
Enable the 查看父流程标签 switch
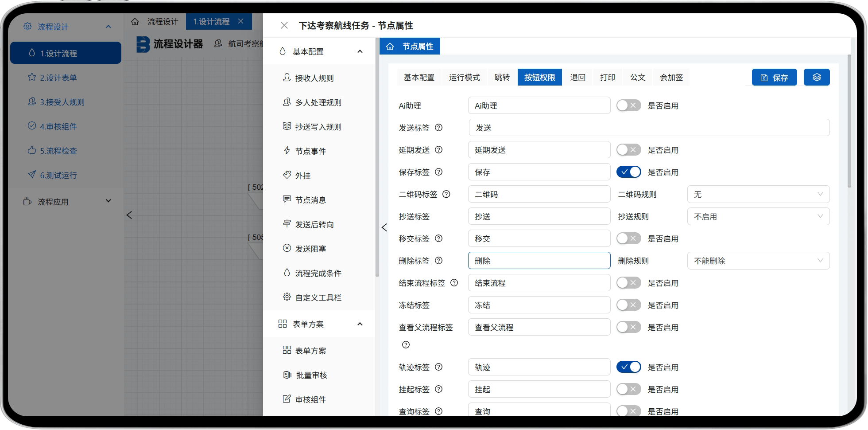click(x=628, y=327)
